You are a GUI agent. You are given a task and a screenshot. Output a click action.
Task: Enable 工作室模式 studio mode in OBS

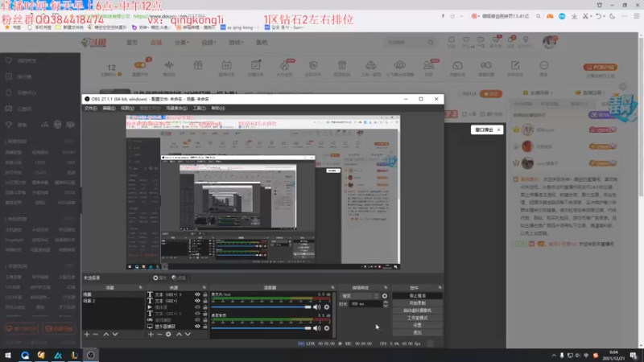(x=417, y=318)
